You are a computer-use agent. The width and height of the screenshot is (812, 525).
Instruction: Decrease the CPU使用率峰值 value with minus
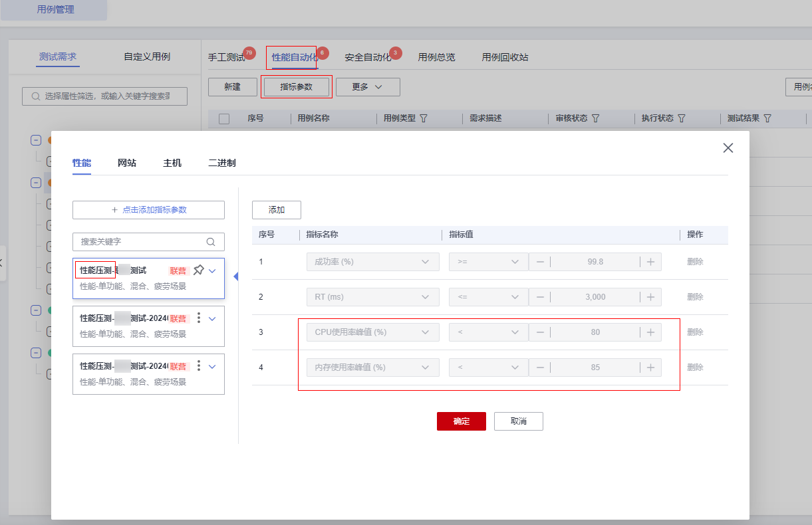click(x=540, y=332)
